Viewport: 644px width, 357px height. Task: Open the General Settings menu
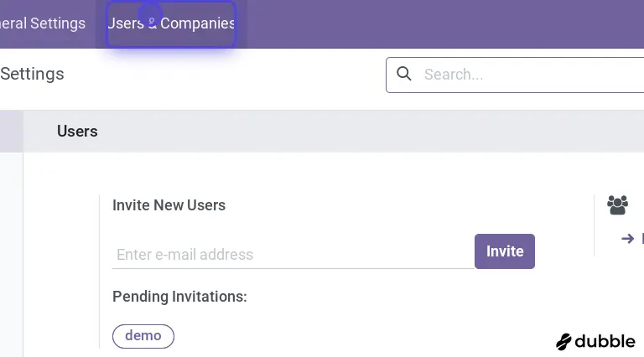[x=42, y=23]
